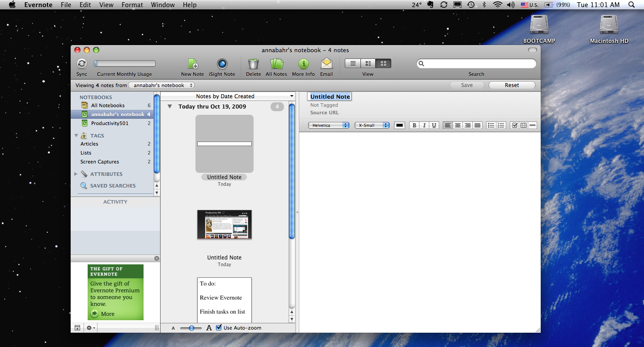Apply italic formatting

coord(424,125)
